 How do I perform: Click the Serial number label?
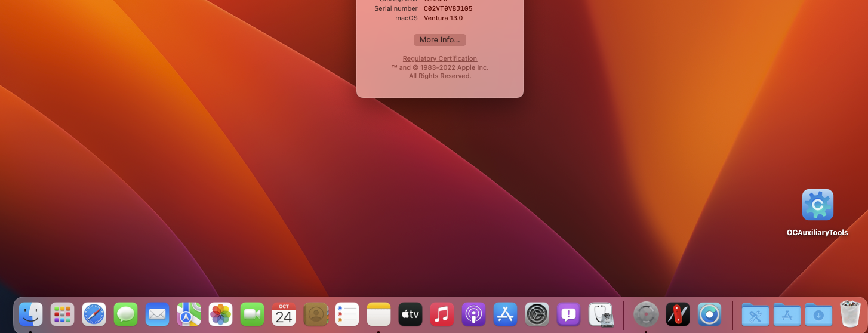396,8
